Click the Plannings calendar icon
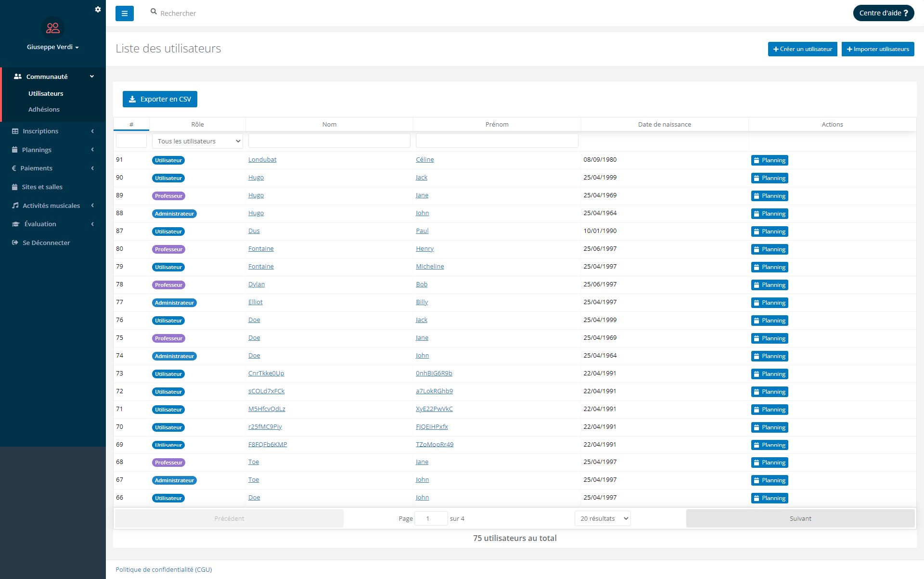The height and width of the screenshot is (579, 924). (x=14, y=150)
